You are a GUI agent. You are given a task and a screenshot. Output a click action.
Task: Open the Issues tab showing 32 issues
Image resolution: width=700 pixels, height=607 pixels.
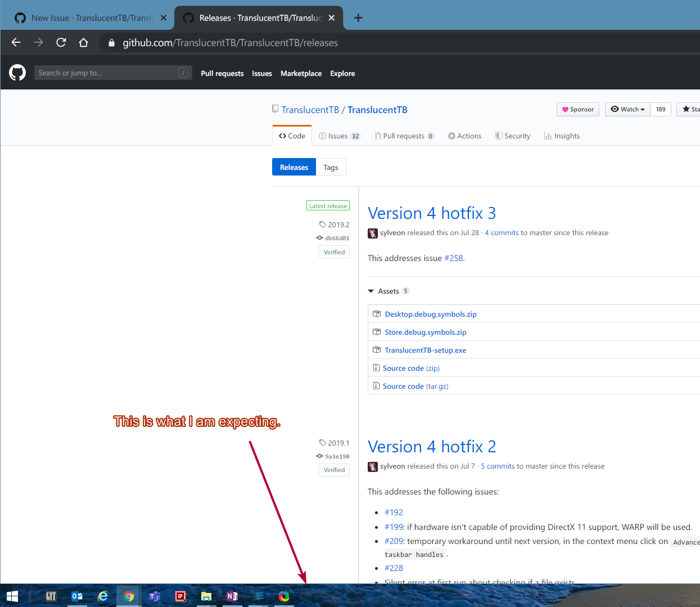tap(340, 136)
